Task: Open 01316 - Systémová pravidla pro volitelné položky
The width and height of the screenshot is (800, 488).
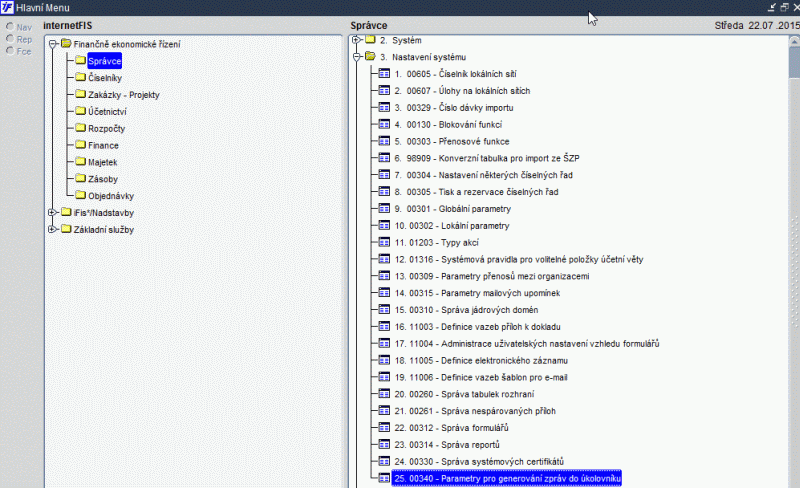Action: coord(518,259)
